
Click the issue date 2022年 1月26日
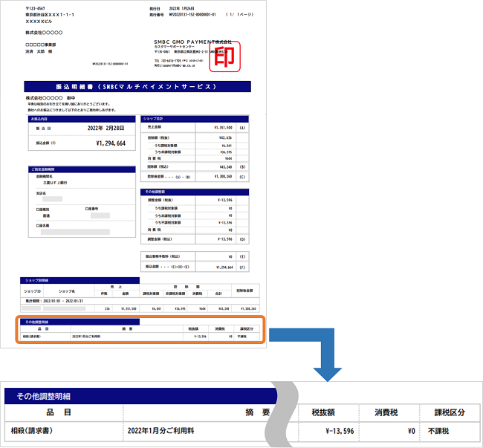click(182, 8)
